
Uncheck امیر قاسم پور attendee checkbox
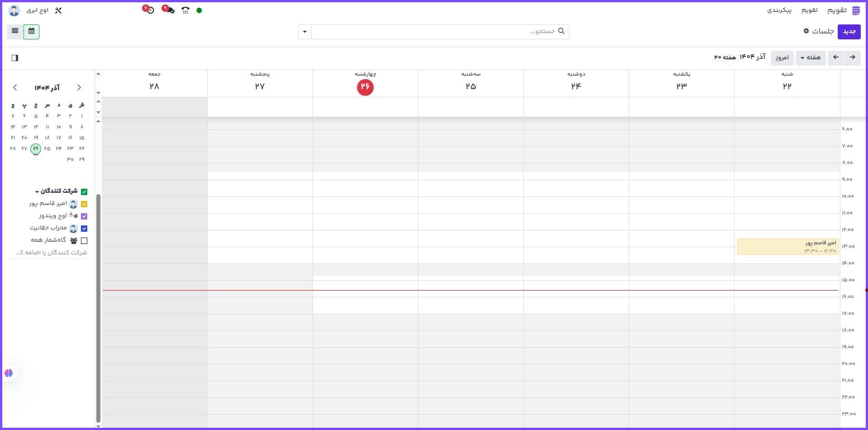click(x=84, y=204)
